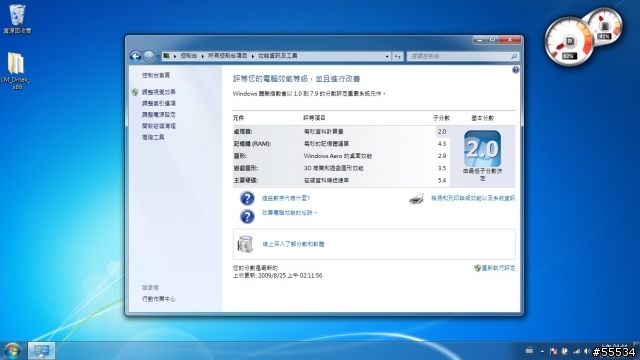Click the "Windows Aero" desktop performance description
The image size is (640, 360).
pyautogui.click(x=338, y=156)
